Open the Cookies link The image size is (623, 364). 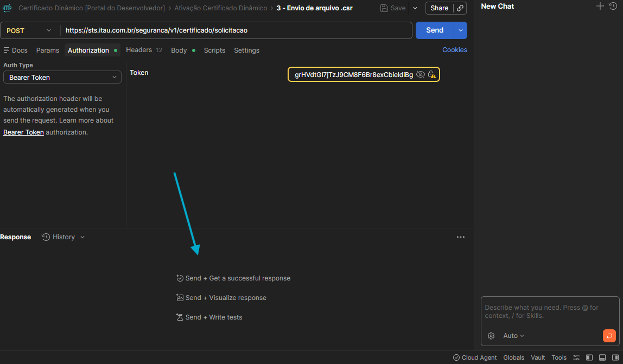(454, 50)
